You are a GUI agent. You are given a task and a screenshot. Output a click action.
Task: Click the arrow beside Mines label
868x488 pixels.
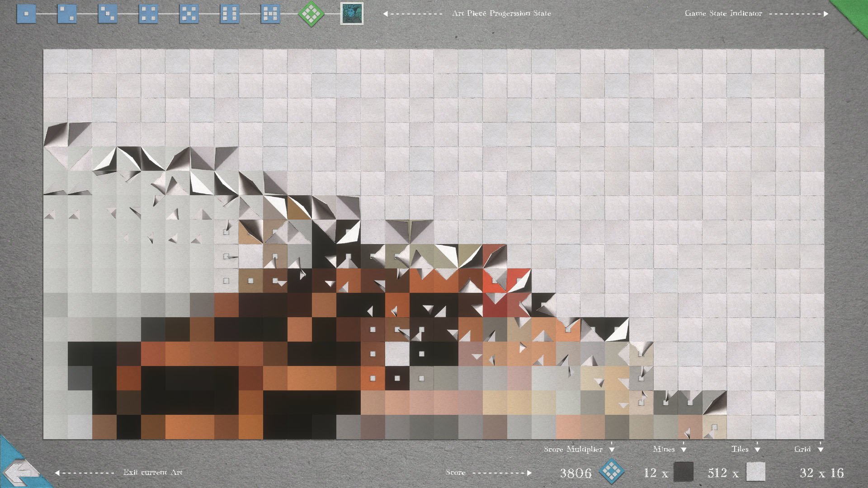pos(684,450)
